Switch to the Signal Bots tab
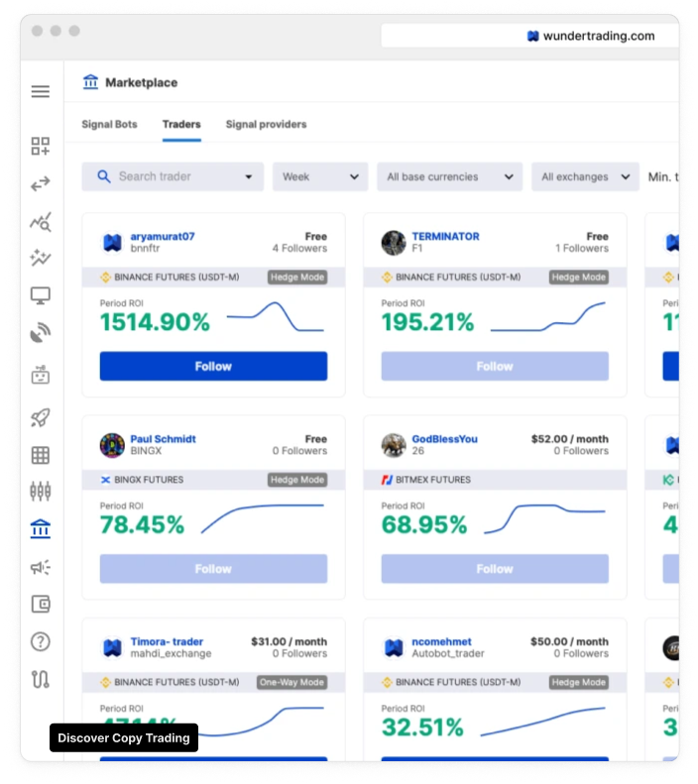 109,124
